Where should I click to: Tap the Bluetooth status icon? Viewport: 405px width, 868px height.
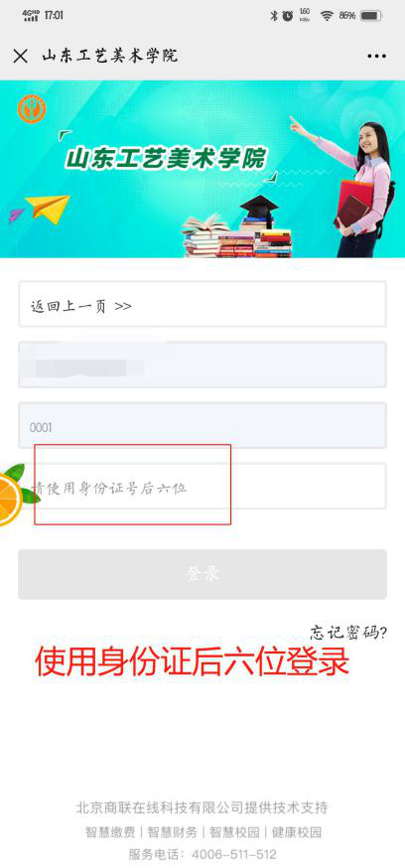click(273, 16)
